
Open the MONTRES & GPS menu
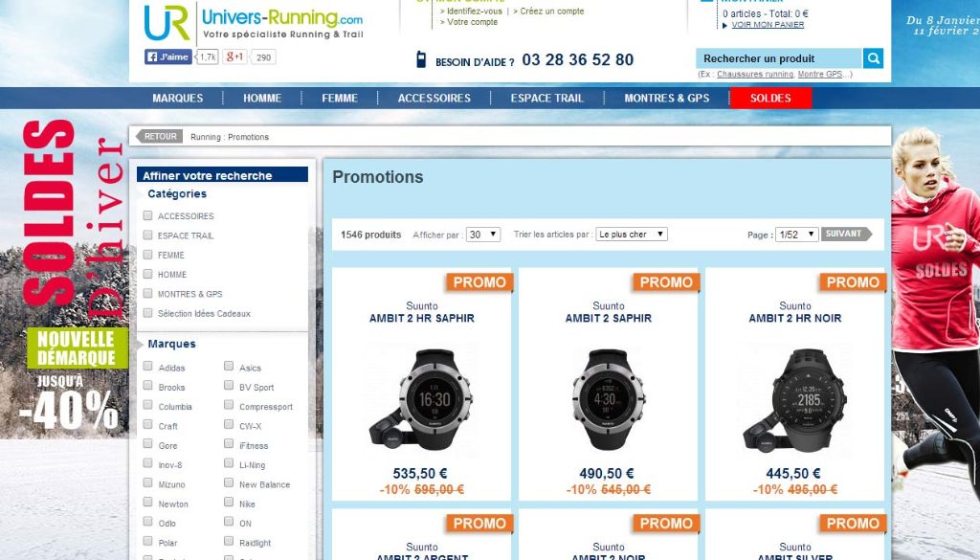(x=666, y=99)
